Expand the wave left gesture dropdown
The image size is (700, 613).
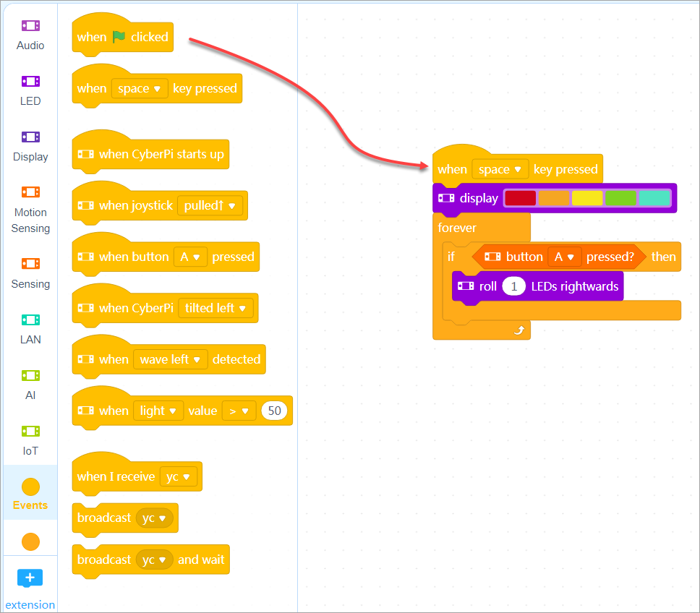click(x=170, y=359)
